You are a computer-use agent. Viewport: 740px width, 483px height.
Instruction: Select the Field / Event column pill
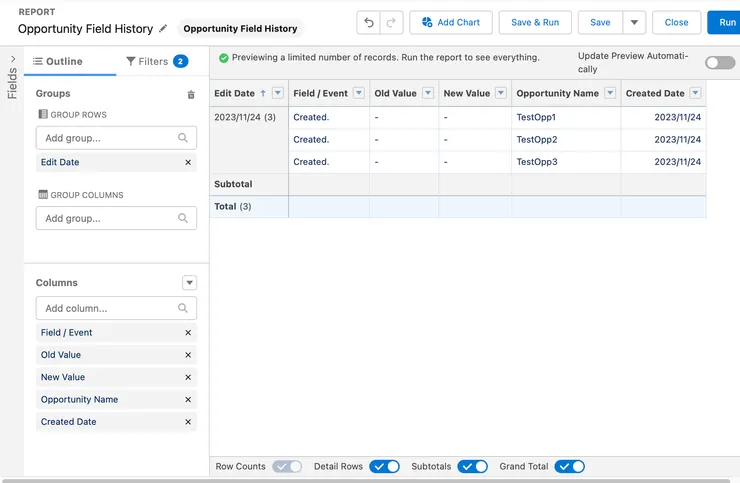point(116,332)
